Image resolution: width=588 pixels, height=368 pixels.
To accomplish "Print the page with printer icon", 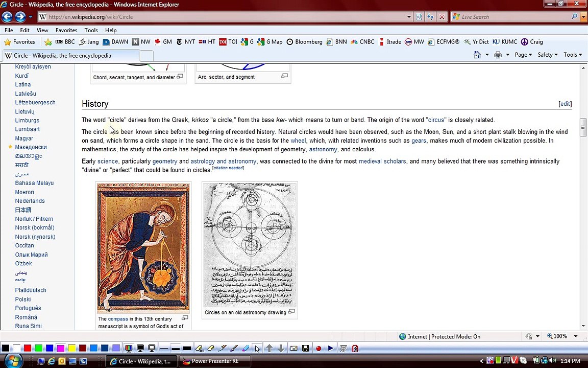I will click(498, 55).
